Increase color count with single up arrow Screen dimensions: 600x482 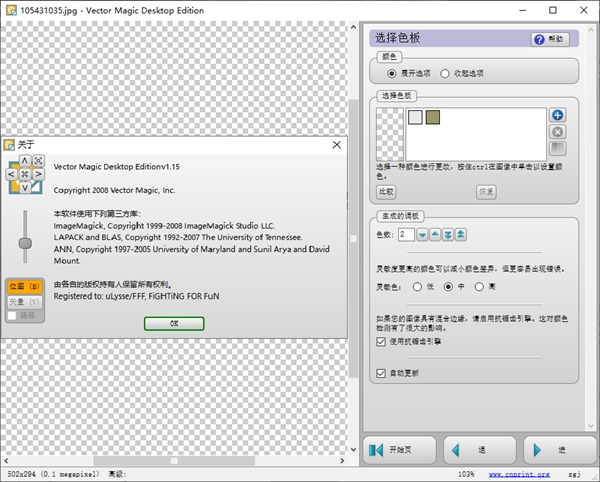pos(435,234)
